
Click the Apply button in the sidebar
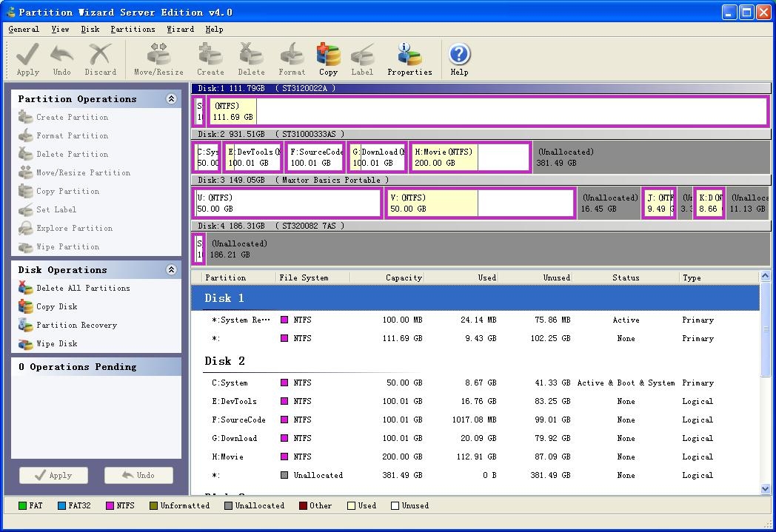pos(53,475)
